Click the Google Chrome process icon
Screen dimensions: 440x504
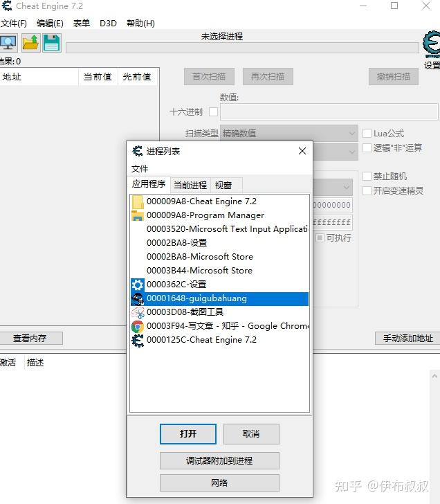click(138, 326)
